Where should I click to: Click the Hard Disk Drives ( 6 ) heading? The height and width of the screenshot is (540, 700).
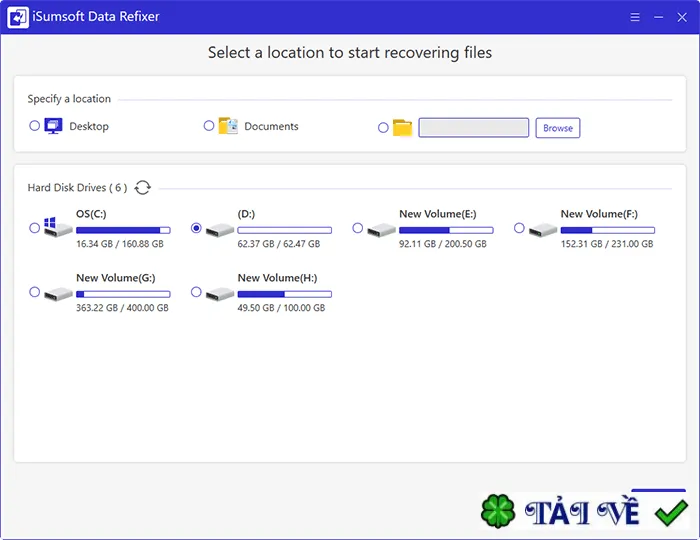(77, 188)
